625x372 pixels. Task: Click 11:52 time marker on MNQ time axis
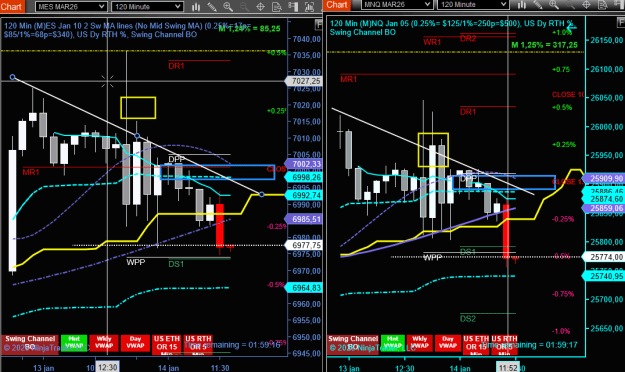[x=508, y=368]
